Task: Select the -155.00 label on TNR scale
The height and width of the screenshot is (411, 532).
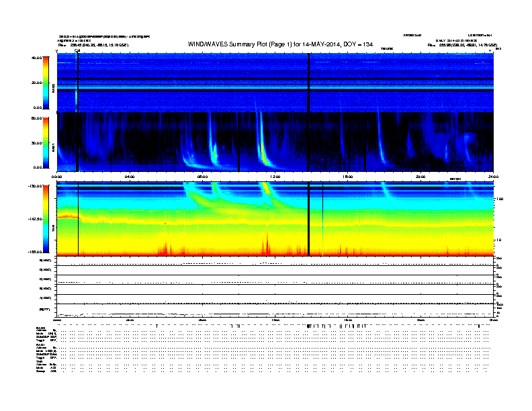Action: click(x=36, y=252)
